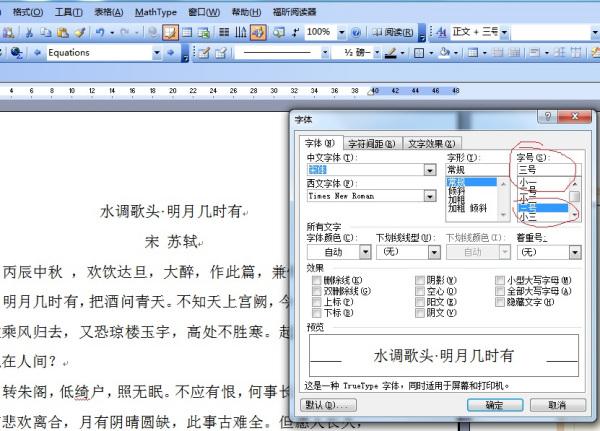Select the Format Painter brush icon
This screenshot has height=431, width=600.
[80, 32]
